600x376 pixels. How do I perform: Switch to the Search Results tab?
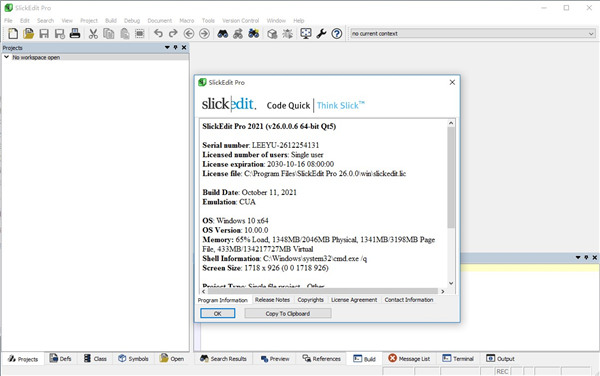tap(223, 359)
